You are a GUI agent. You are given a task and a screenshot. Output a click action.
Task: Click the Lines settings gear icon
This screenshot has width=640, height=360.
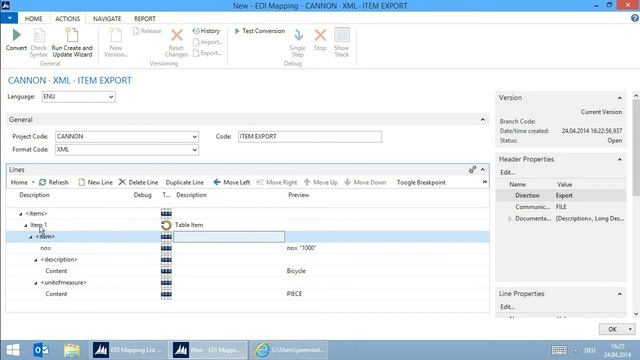[472, 169]
